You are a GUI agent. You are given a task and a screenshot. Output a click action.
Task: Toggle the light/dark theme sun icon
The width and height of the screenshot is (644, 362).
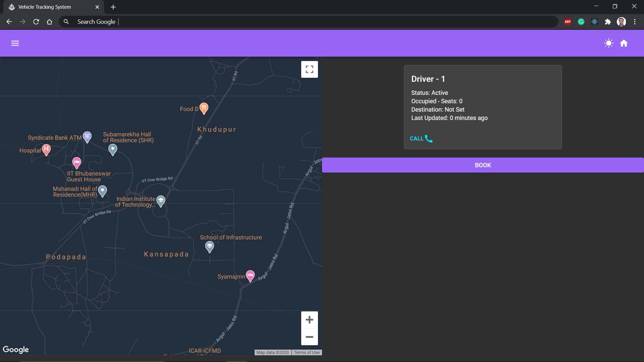[x=608, y=43]
